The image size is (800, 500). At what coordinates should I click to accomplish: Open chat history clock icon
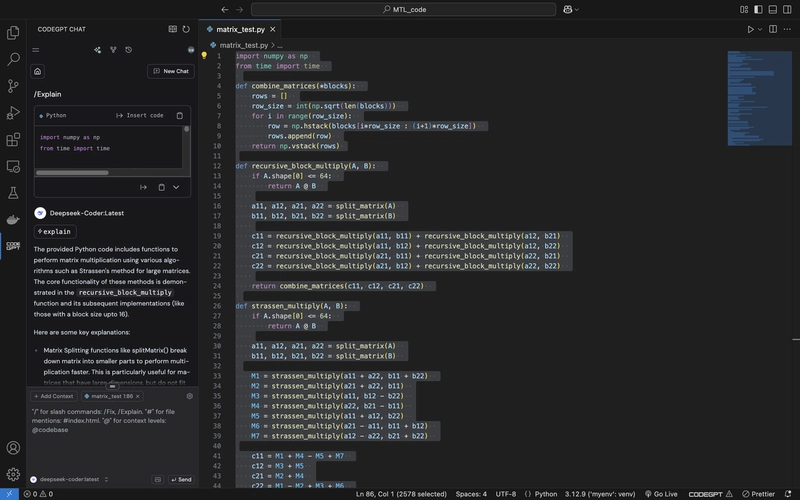[129, 50]
